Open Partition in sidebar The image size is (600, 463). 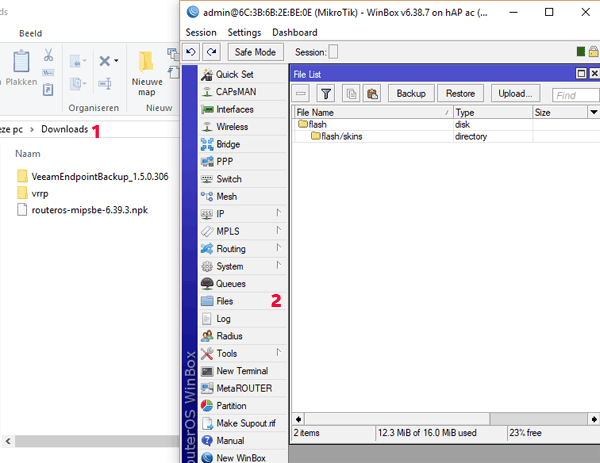click(x=243, y=406)
